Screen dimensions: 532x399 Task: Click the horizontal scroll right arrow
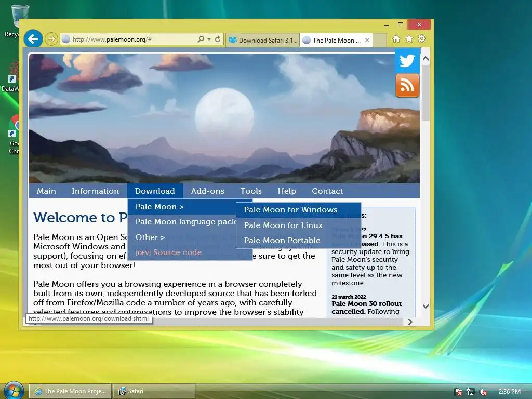tap(410, 322)
